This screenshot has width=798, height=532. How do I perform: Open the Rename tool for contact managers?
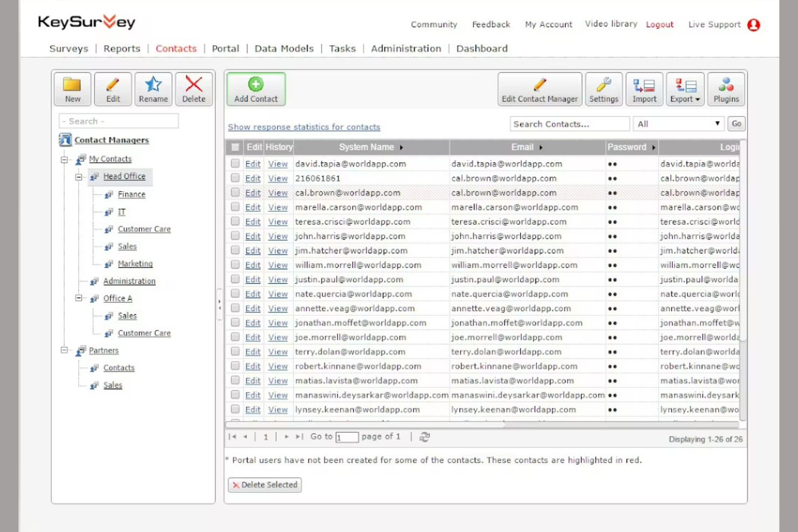pyautogui.click(x=153, y=88)
